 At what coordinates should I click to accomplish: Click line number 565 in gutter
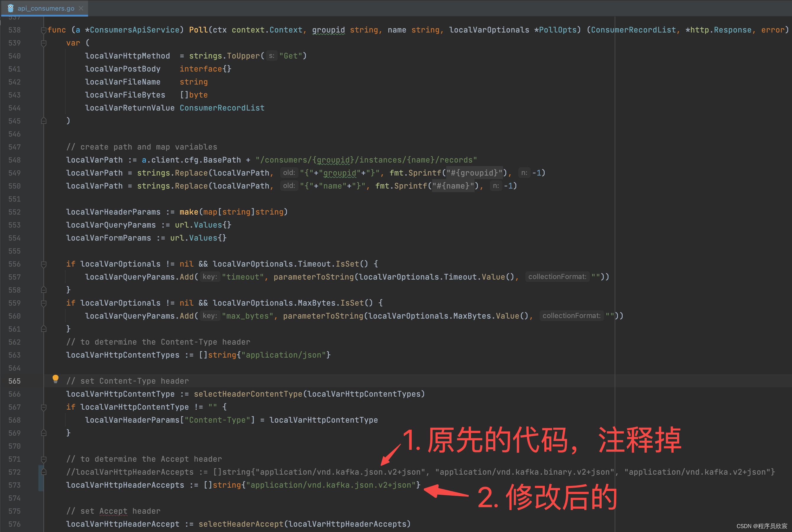point(14,381)
